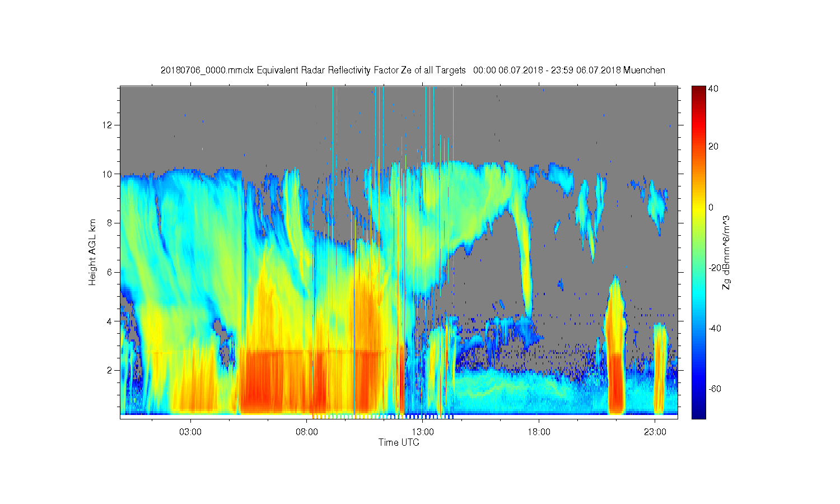This screenshot has height=504, width=840.
Task: Click the height axis tick label 4
Action: [x=110, y=321]
